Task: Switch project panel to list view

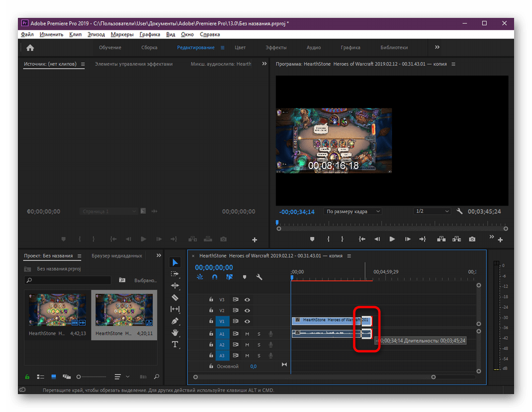Action: (x=40, y=377)
